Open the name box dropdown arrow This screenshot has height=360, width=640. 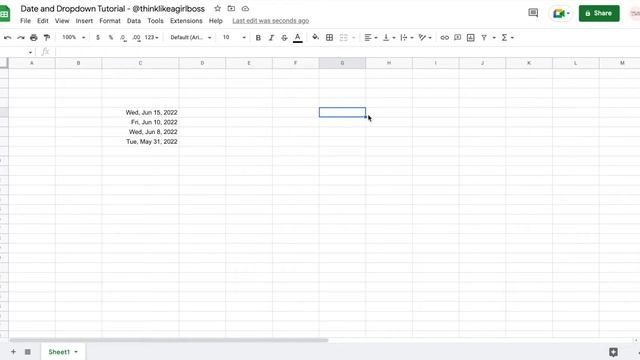pos(30,52)
